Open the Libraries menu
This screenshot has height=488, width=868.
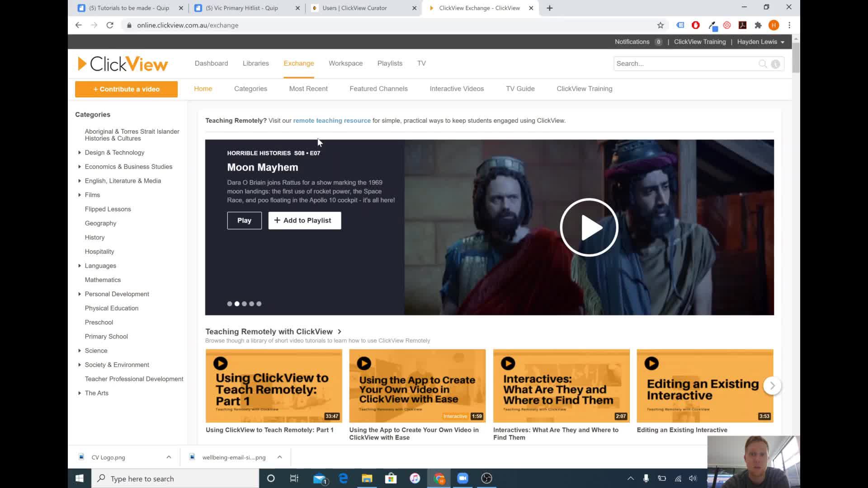(255, 63)
